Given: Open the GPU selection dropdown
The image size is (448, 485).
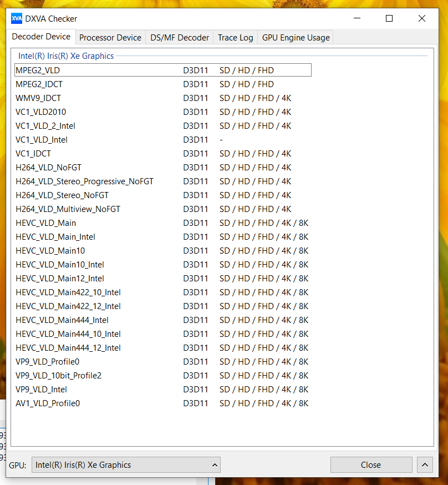Looking at the screenshot, I should [x=126, y=464].
